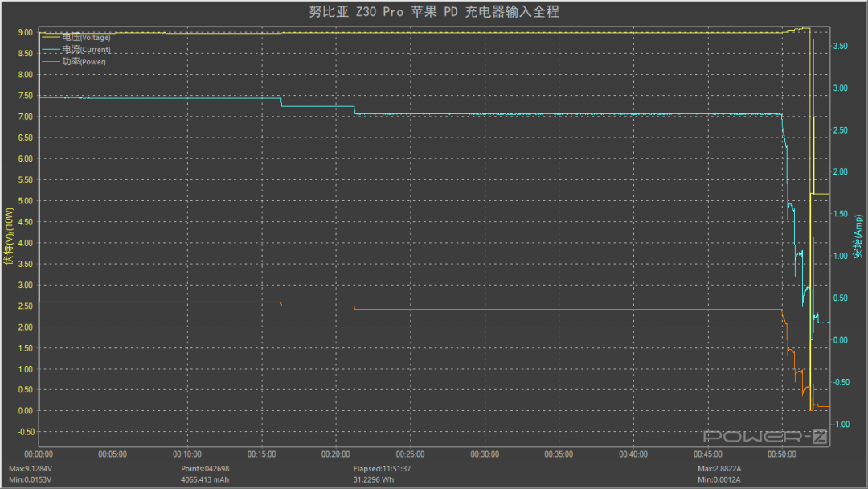The height and width of the screenshot is (489, 868).
Task: Select the 电流(Current) legend entry
Action: click(76, 49)
